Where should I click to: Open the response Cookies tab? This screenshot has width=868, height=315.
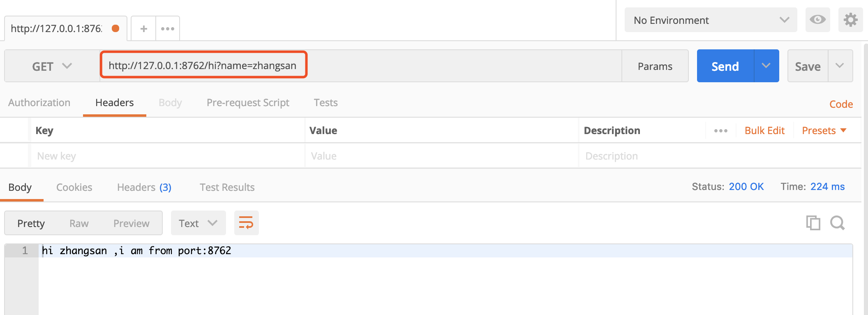(x=74, y=187)
